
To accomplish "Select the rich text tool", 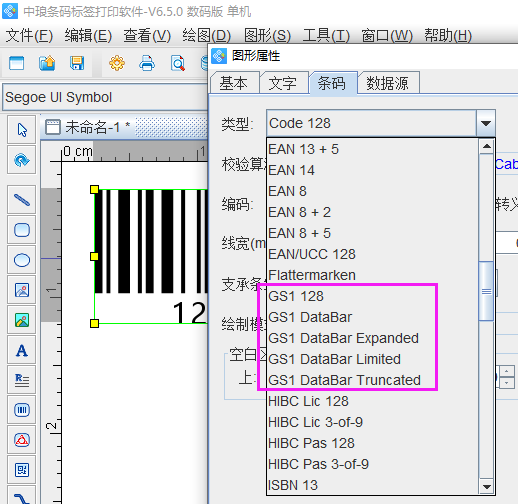I will (x=22, y=380).
